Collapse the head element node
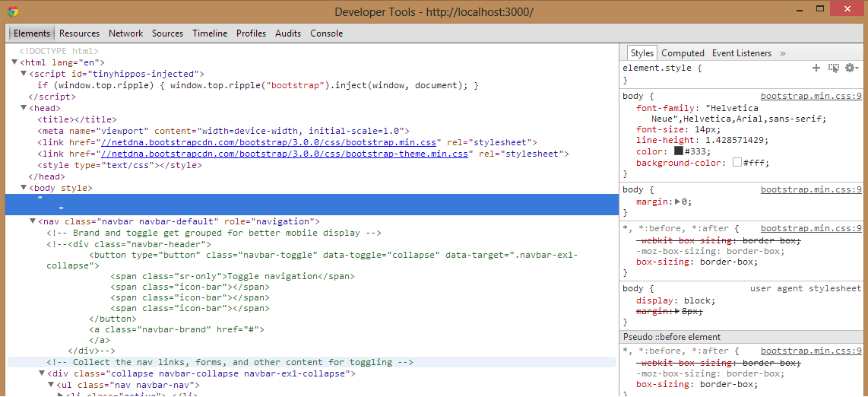This screenshot has height=397, width=868. click(24, 108)
